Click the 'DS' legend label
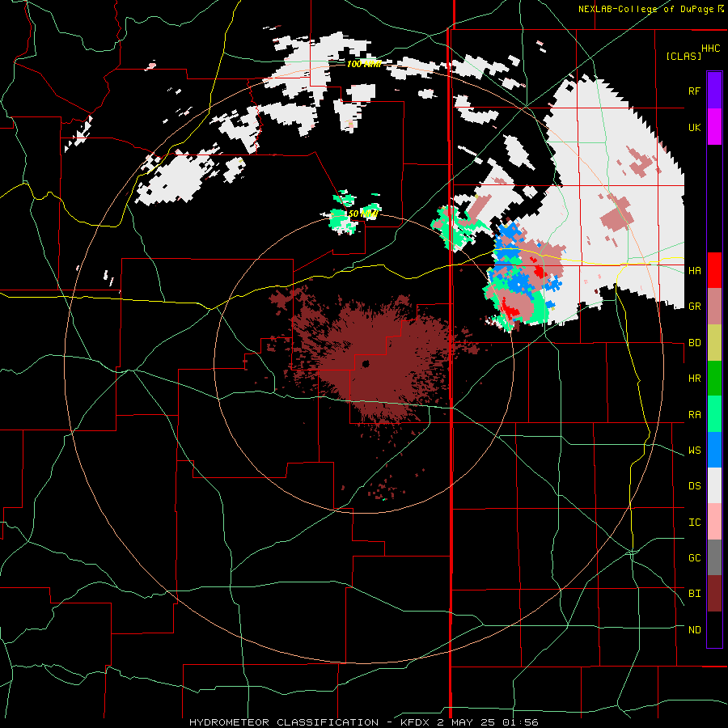 point(694,486)
